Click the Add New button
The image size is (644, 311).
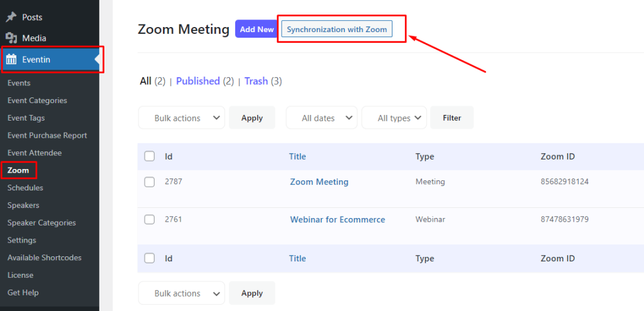(x=257, y=29)
